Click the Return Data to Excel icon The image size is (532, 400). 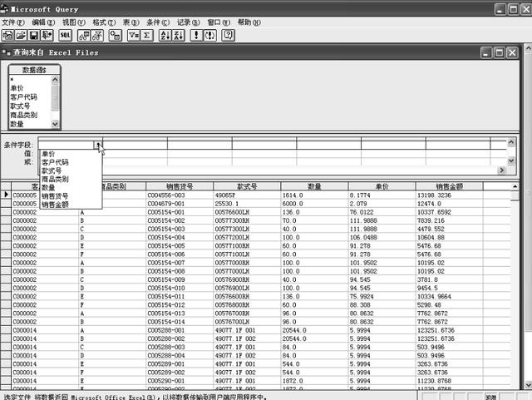click(x=47, y=35)
